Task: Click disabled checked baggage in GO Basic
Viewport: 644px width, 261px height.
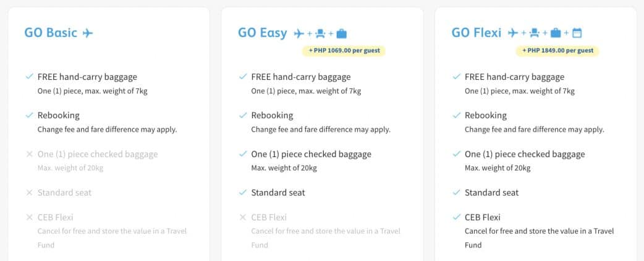Action: click(x=98, y=154)
